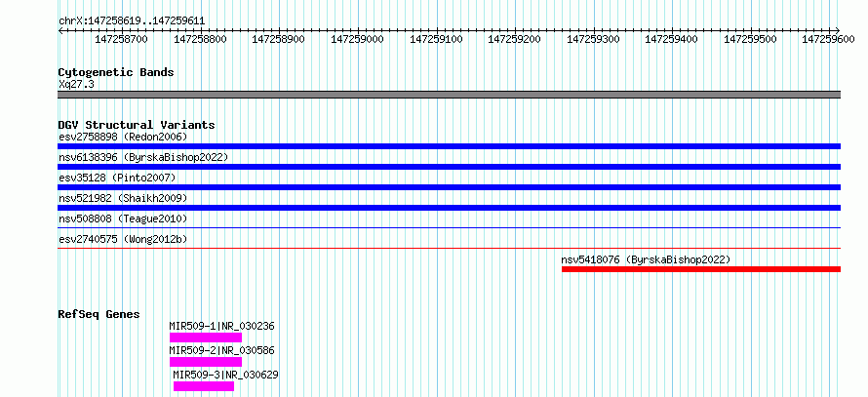Click the 147258800 ruler tick label
Viewport: 868px width, 397px height.
click(x=200, y=39)
